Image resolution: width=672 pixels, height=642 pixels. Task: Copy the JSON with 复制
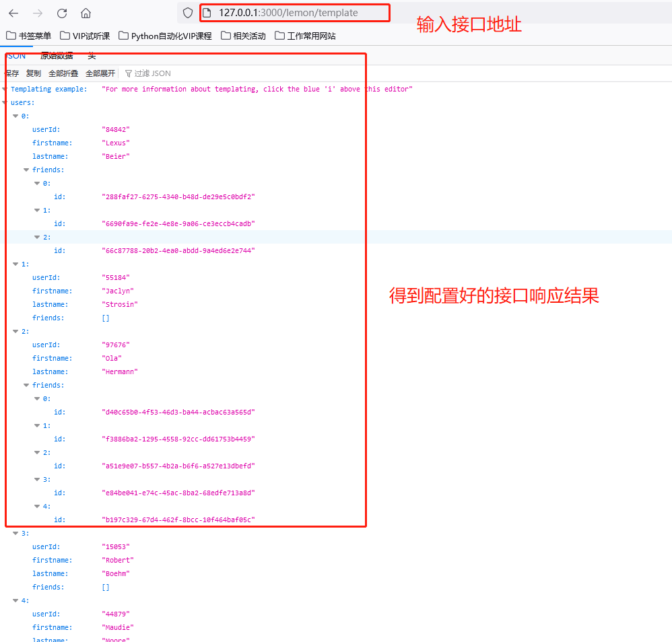pos(34,73)
